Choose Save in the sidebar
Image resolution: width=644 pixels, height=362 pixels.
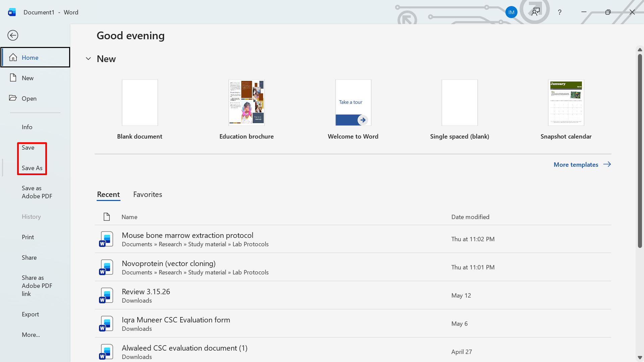point(28,147)
